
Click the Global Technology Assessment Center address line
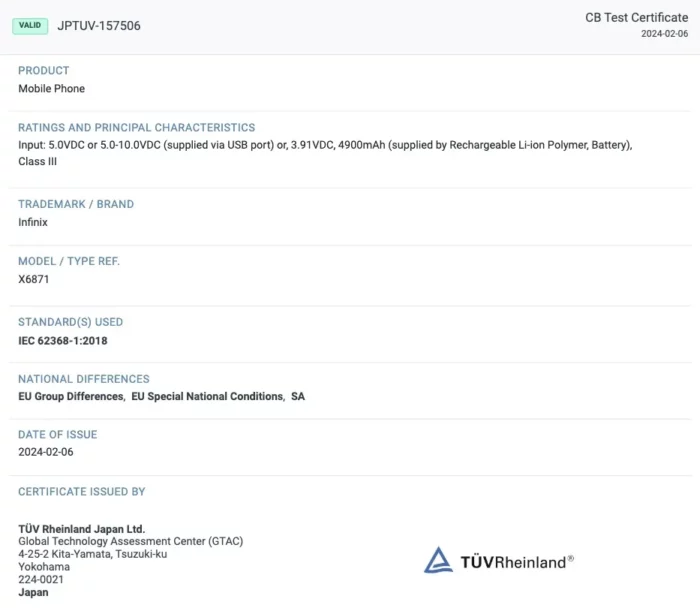click(x=130, y=541)
